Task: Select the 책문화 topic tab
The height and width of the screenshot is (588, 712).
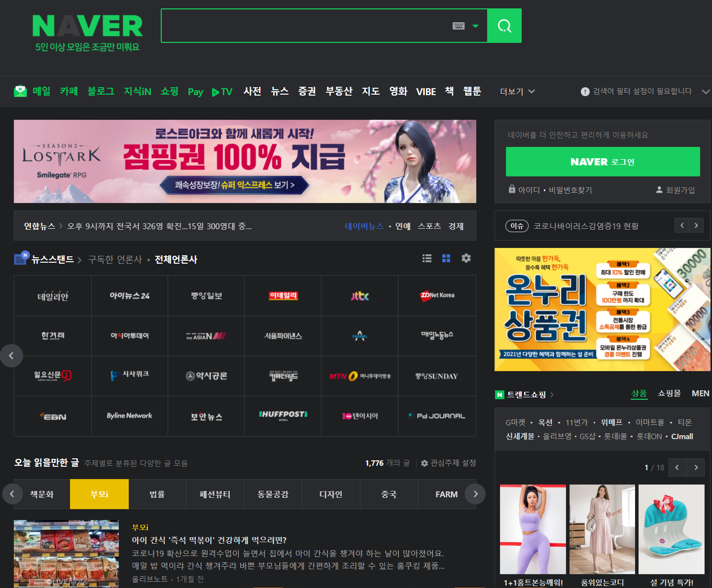Action: (x=41, y=494)
